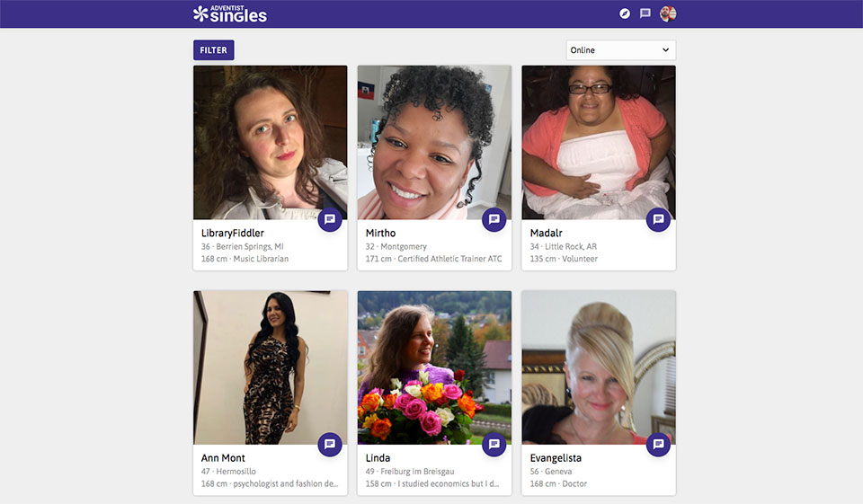
Task: Send a message to Mirtho
Action: tap(494, 219)
